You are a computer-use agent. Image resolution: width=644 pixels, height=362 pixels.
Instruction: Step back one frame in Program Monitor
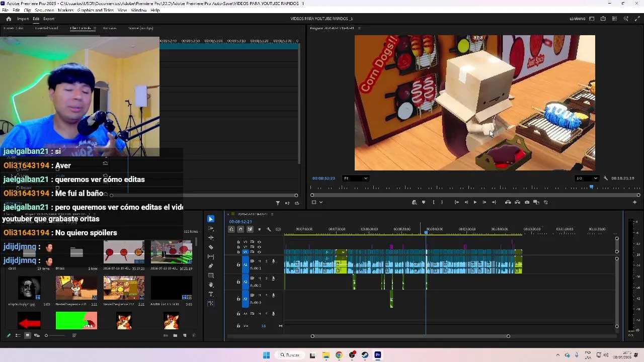click(466, 202)
